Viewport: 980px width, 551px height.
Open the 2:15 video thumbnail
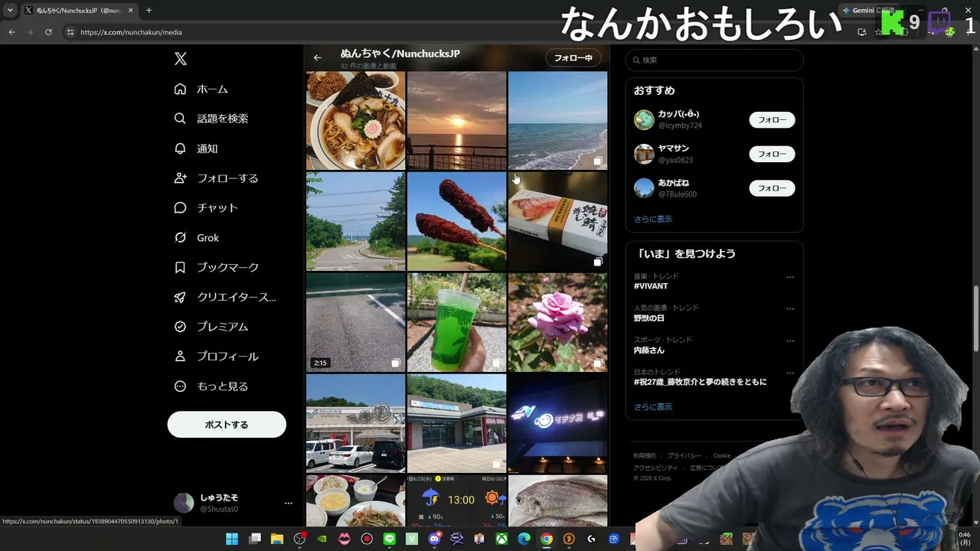(356, 322)
